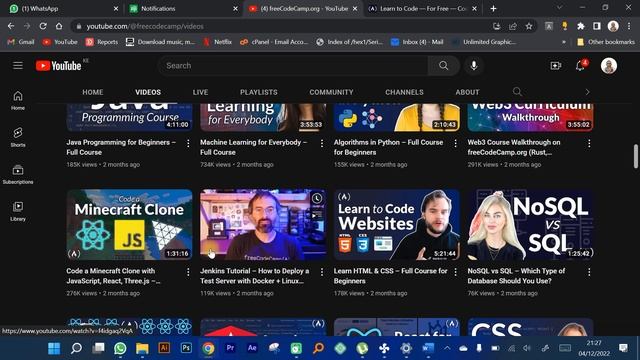Add Jenkins Tutorial to Watch Later
Viewport: 640px width, 360px height.
[317, 198]
